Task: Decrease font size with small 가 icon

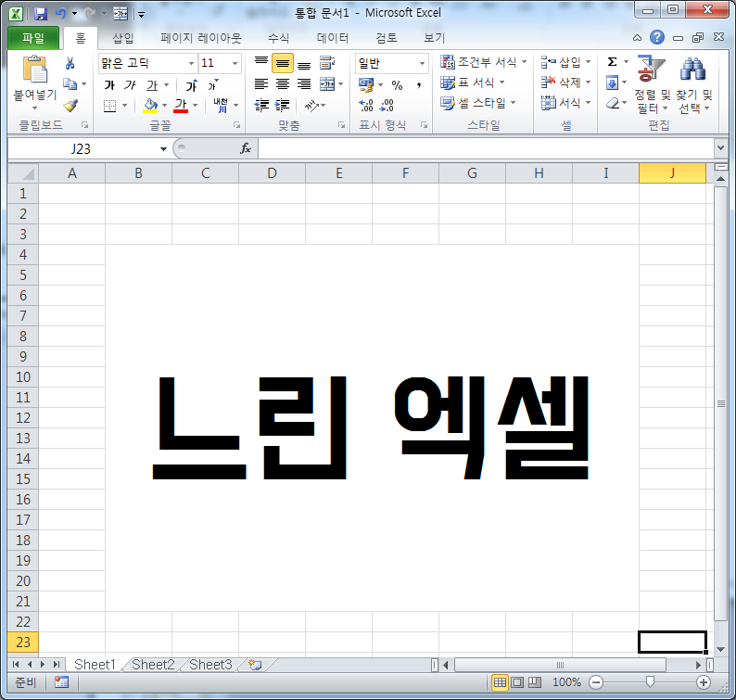Action: pos(213,85)
